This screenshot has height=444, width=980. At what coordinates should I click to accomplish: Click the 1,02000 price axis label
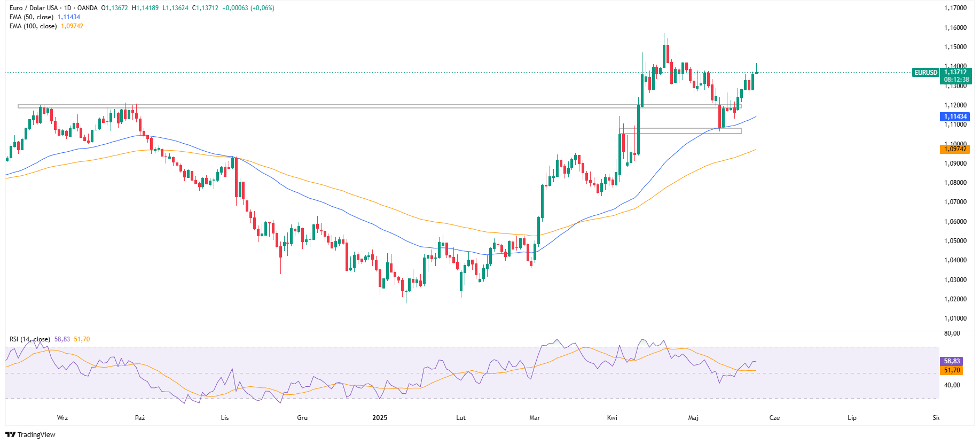[955, 299]
